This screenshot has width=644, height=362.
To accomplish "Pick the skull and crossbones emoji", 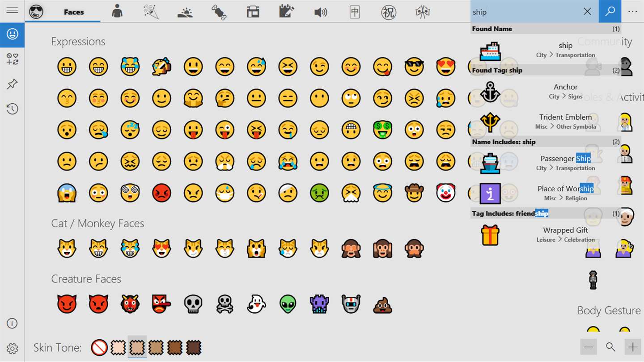I will click(225, 304).
